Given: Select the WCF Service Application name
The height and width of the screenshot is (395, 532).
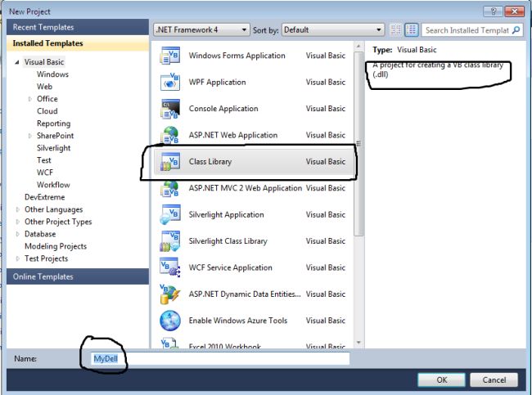Looking at the screenshot, I should click(x=230, y=267).
